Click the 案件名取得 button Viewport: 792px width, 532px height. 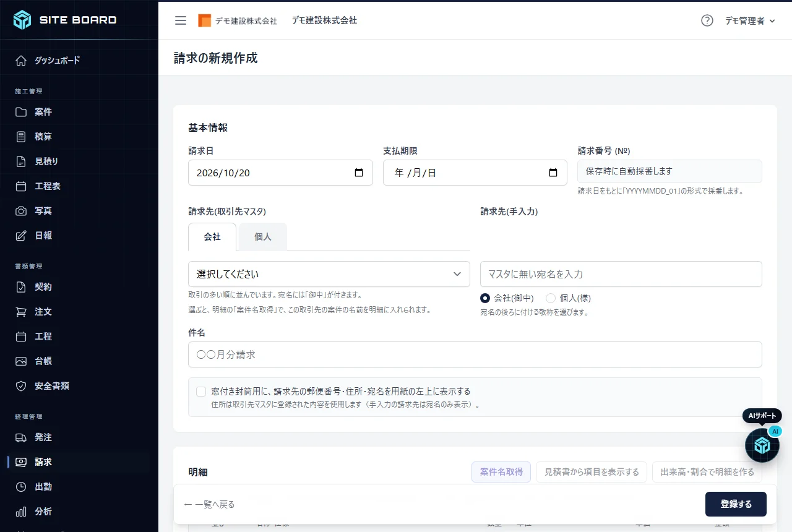pos(501,472)
